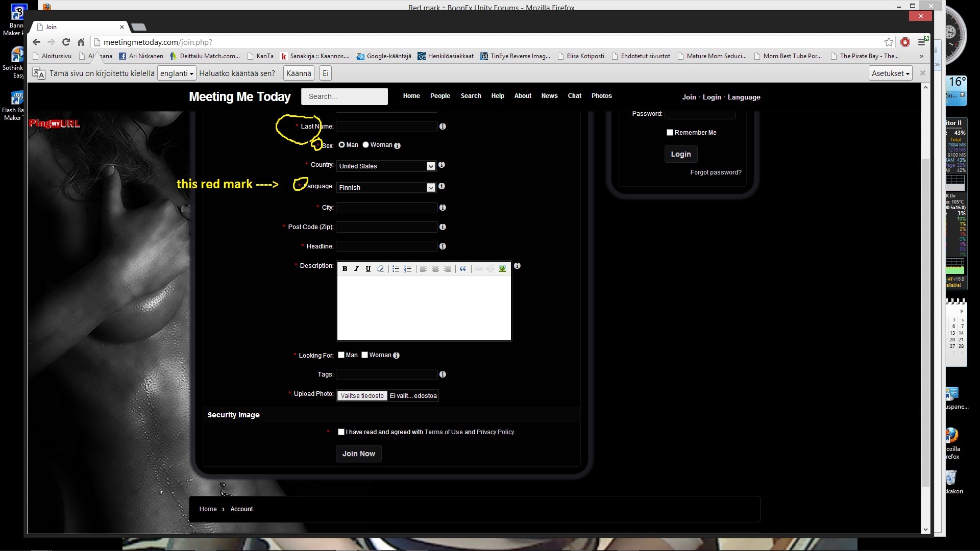The width and height of the screenshot is (980, 551).
Task: Follow the Forgot password link
Action: 716,172
